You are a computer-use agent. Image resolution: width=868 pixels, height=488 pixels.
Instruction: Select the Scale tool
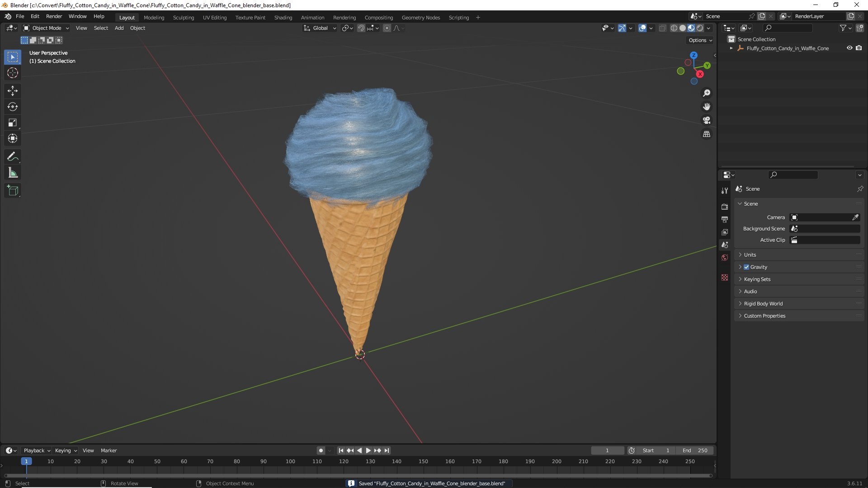pyautogui.click(x=13, y=123)
